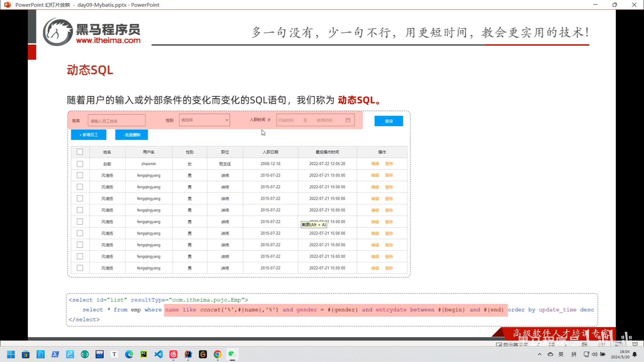Launch Dev-C++ from the taskbar

[x=99, y=354]
